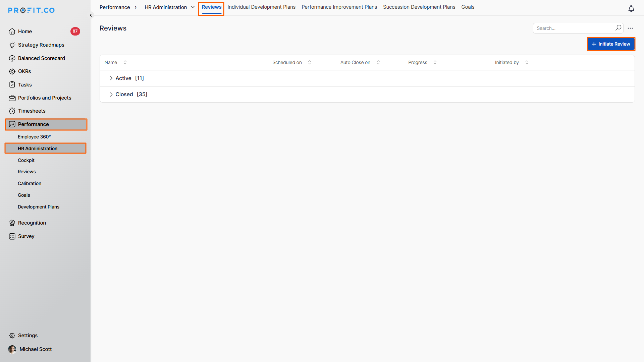The width and height of the screenshot is (644, 362).
Task: Open the three-dot more options menu
Action: click(630, 28)
